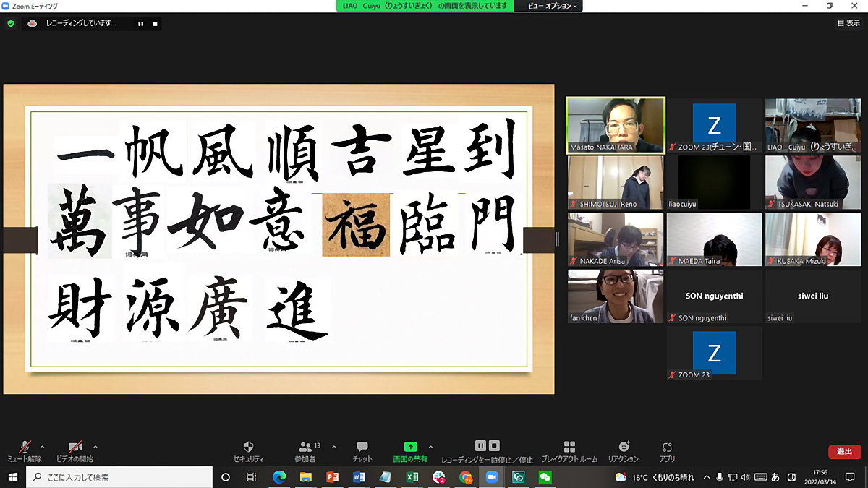Switch to Excel on taskbar
This screenshot has width=868, height=488.
[x=412, y=477]
